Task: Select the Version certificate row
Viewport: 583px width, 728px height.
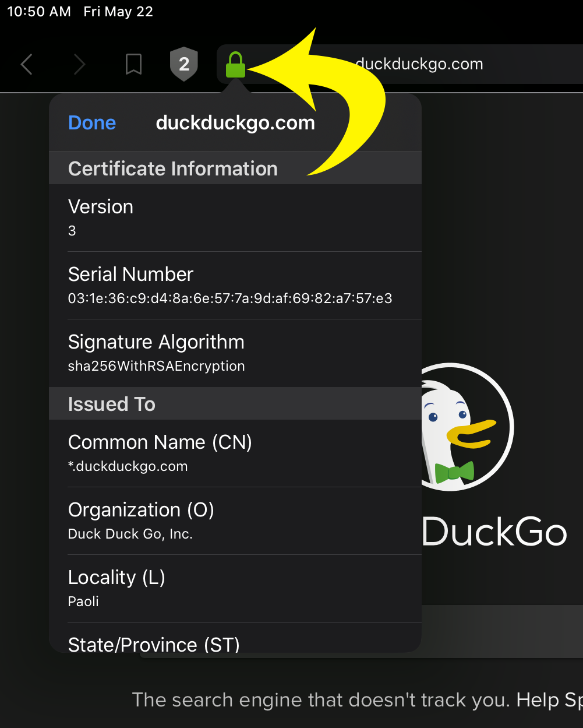Action: point(235,218)
